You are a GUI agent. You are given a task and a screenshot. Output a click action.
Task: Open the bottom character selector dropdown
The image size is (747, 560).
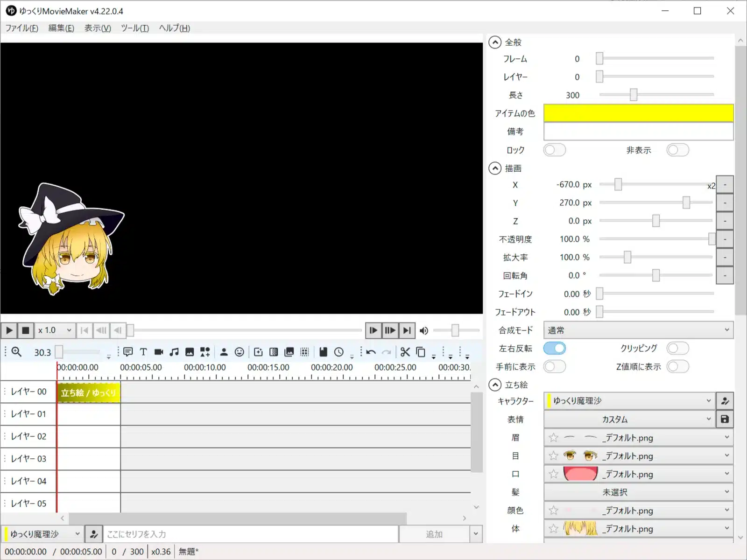click(42, 534)
